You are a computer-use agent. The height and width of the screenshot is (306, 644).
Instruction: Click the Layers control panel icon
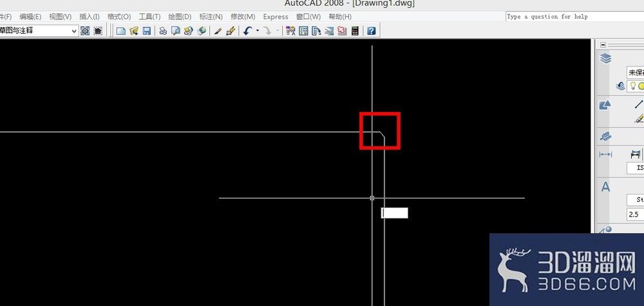point(605,59)
